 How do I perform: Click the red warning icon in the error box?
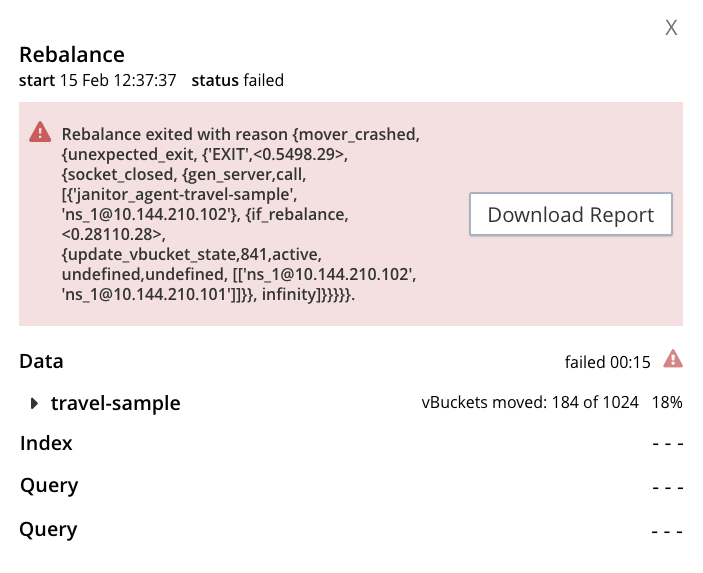click(x=40, y=132)
